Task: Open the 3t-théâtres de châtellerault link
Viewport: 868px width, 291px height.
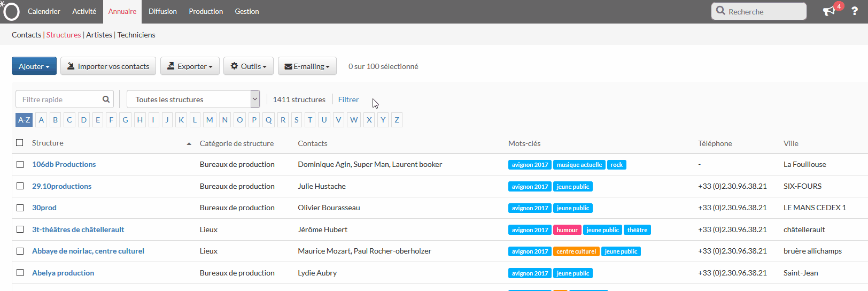Action: click(78, 229)
